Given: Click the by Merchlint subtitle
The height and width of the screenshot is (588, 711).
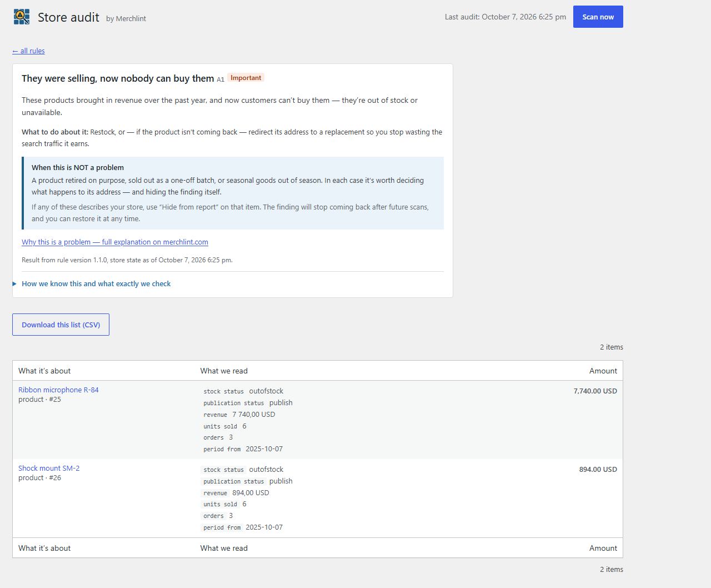Looking at the screenshot, I should (126, 18).
